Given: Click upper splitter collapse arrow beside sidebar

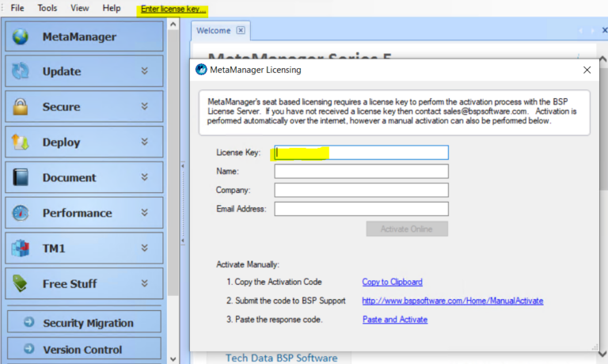Looking at the screenshot, I should 183,166.
